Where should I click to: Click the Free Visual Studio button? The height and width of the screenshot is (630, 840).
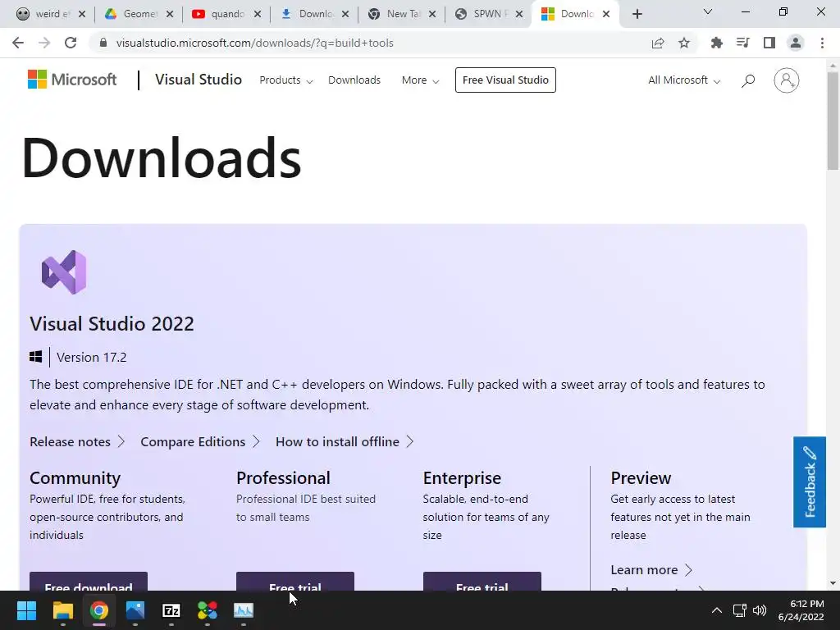tap(505, 80)
